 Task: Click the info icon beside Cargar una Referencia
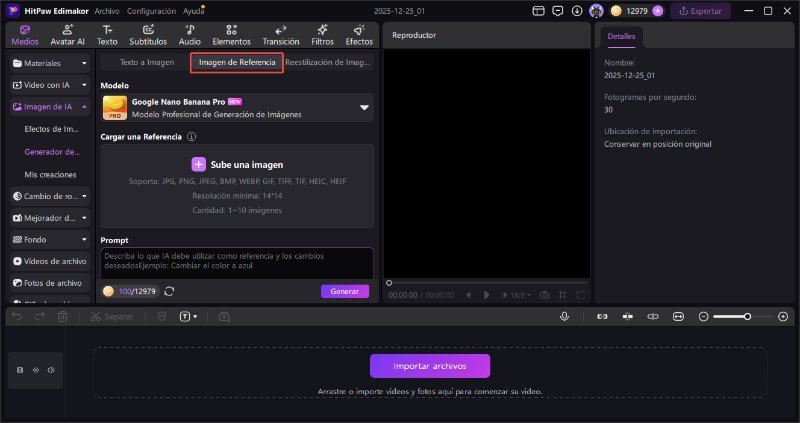pyautogui.click(x=191, y=136)
